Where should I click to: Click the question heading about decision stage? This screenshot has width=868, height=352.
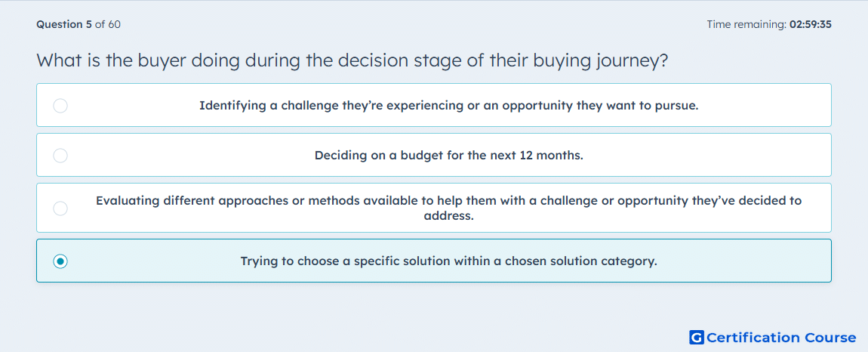click(352, 60)
